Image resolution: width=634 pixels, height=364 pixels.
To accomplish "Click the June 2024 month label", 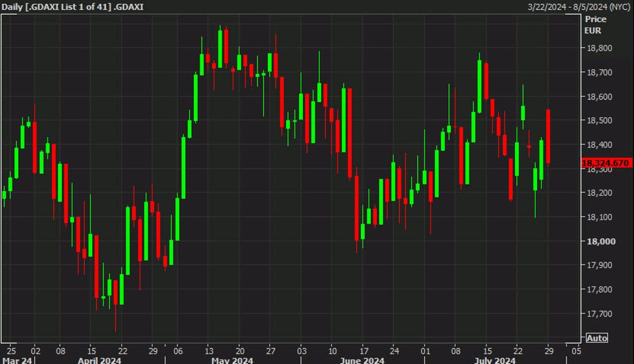I will coord(362,360).
